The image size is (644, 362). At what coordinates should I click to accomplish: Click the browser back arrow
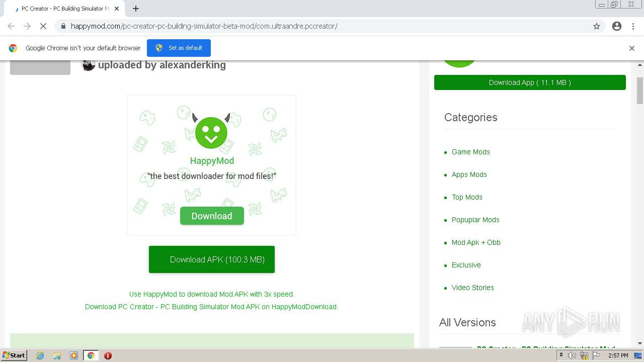[11, 26]
